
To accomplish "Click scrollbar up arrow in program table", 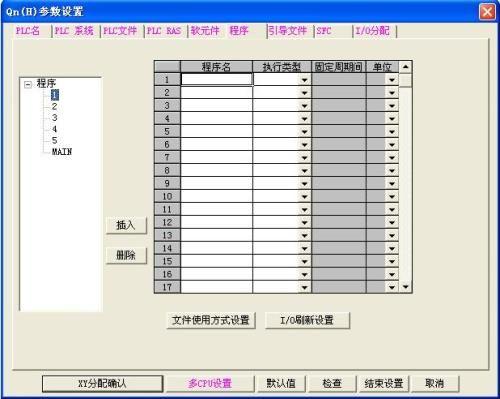I will pyautogui.click(x=405, y=67).
